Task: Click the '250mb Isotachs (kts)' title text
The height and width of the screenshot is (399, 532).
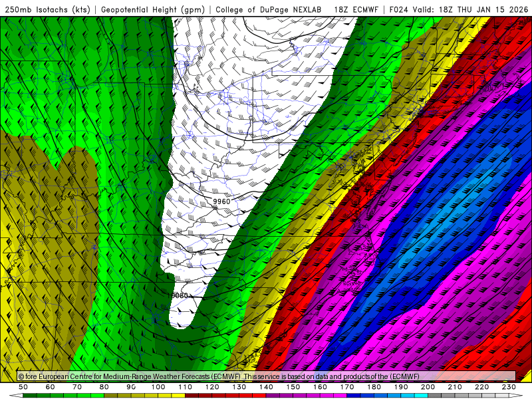Action: [x=48, y=9]
